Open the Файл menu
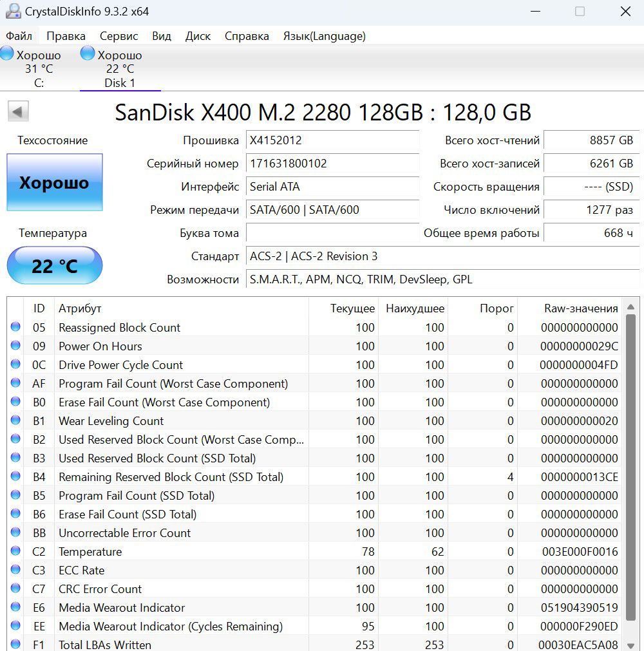This screenshot has height=651, width=644. tap(19, 36)
